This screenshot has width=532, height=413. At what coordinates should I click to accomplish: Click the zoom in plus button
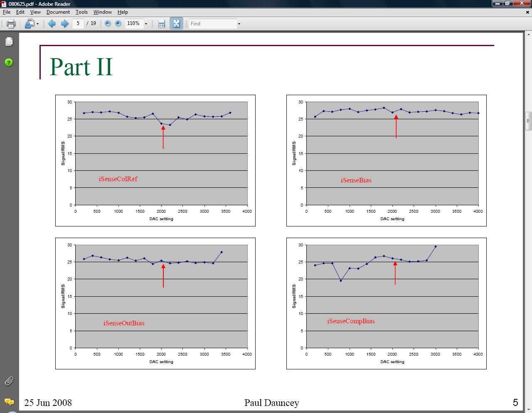click(x=118, y=24)
